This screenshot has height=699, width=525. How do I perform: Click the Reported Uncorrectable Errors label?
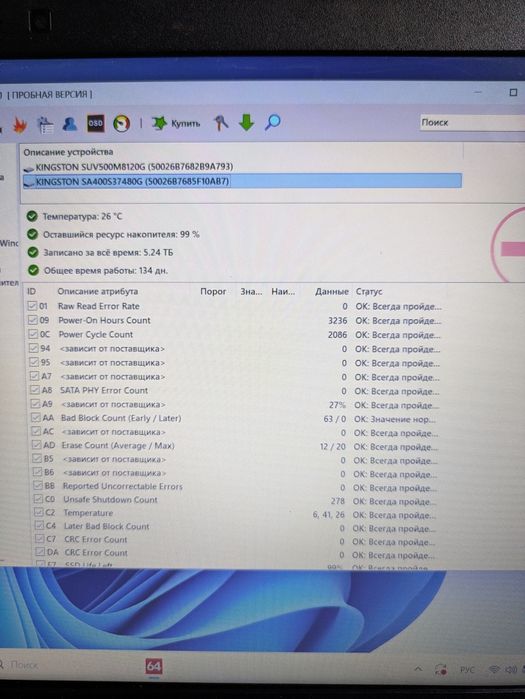click(123, 486)
